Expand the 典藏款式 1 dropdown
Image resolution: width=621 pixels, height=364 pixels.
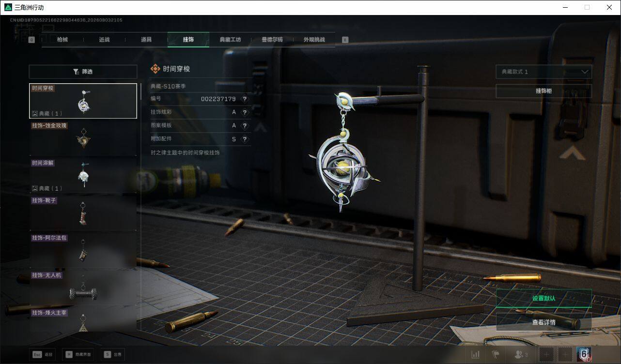543,72
